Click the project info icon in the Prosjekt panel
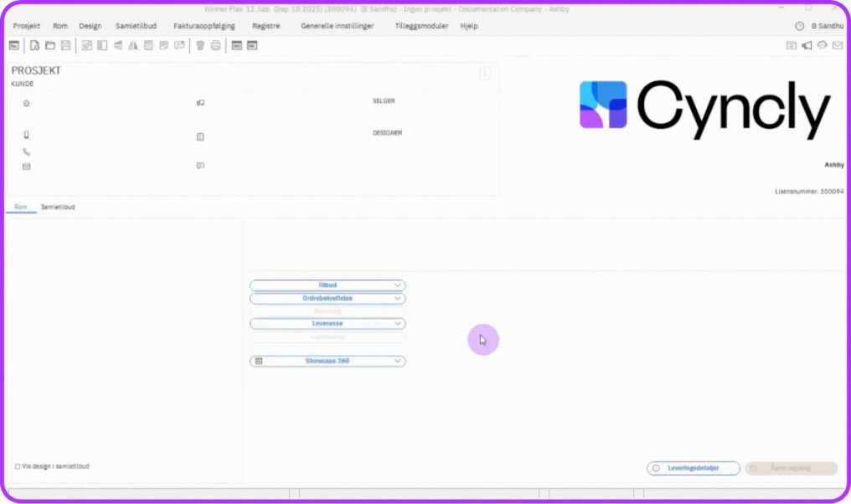Viewport: 851px width, 504px height. (485, 74)
